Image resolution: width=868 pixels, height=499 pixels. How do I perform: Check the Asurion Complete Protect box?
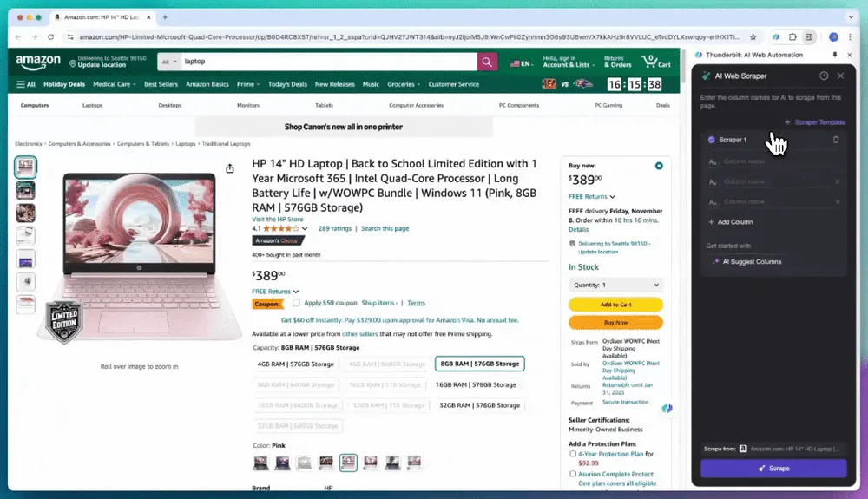coord(573,474)
